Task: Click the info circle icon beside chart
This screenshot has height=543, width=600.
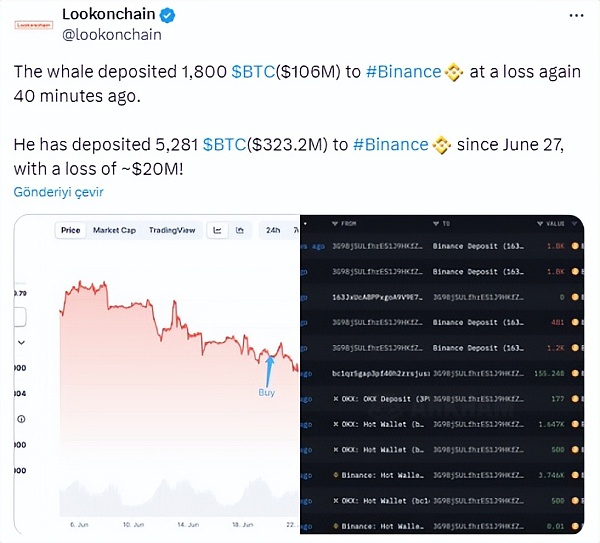Action: (22, 419)
